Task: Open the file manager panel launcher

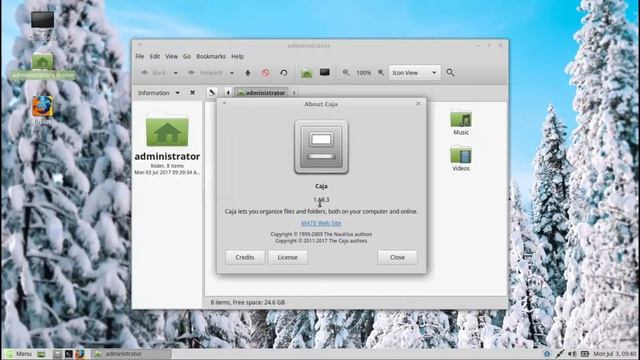Action: 57,354
